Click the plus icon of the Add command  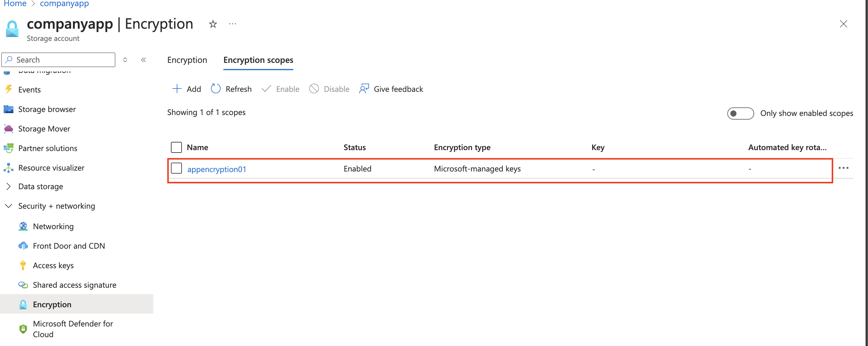[177, 89]
